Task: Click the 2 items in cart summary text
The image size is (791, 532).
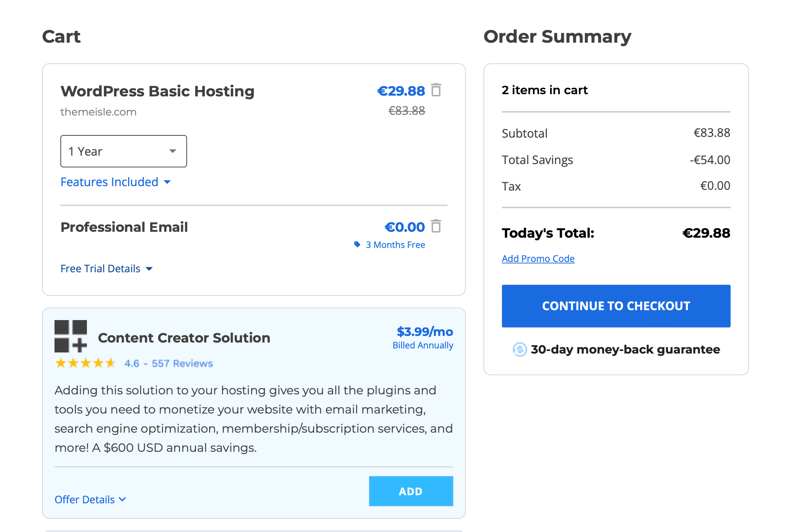Action: 544,90
